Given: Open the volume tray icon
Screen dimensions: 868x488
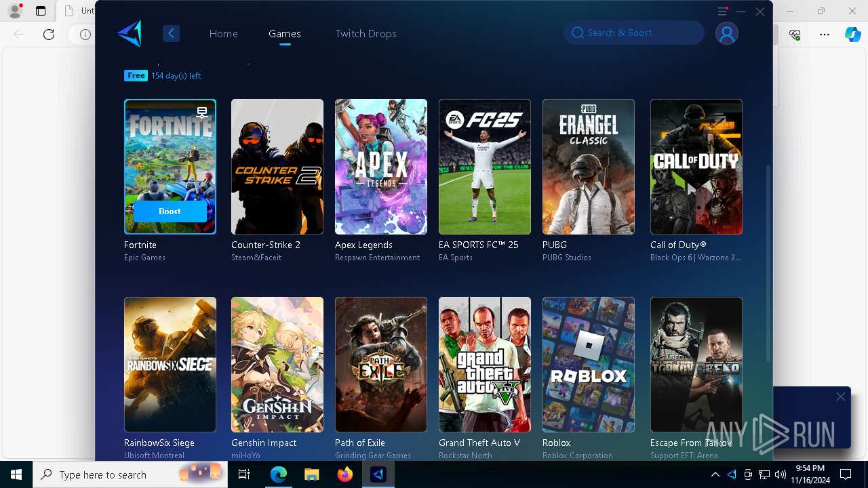Looking at the screenshot, I should [x=781, y=474].
